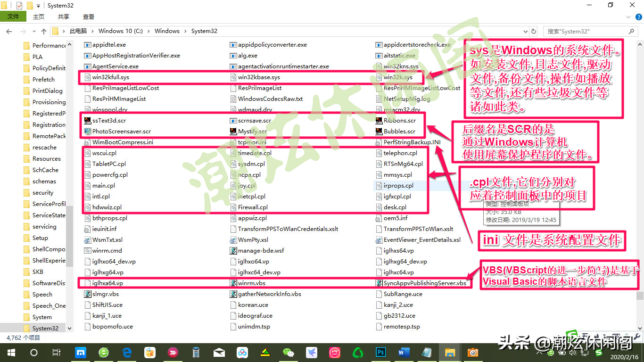Open Cortana search circle on taskbar
This screenshot has height=362, width=644.
tap(33, 353)
